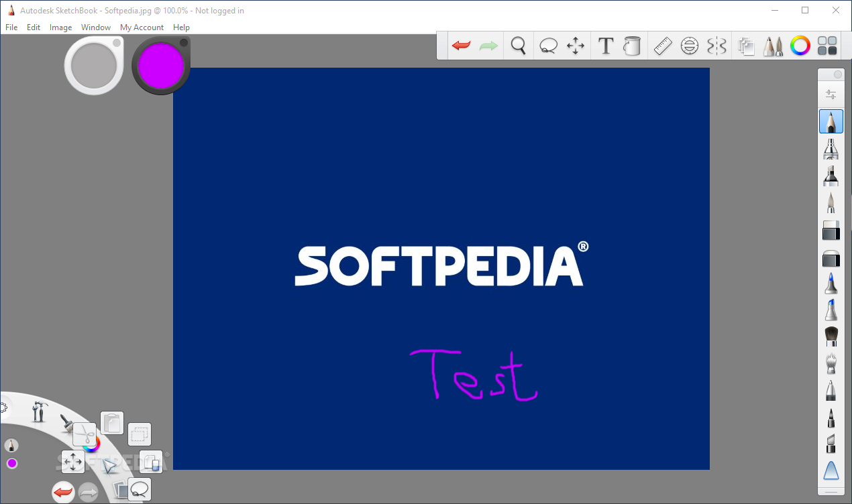The image size is (852, 504).
Task: Select the Flood Fill bucket tool
Action: pyautogui.click(x=632, y=46)
